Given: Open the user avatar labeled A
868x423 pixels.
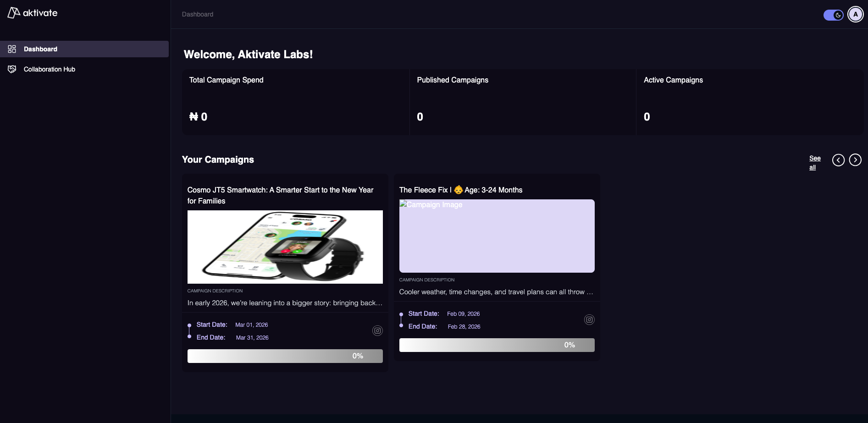Looking at the screenshot, I should pyautogui.click(x=856, y=14).
